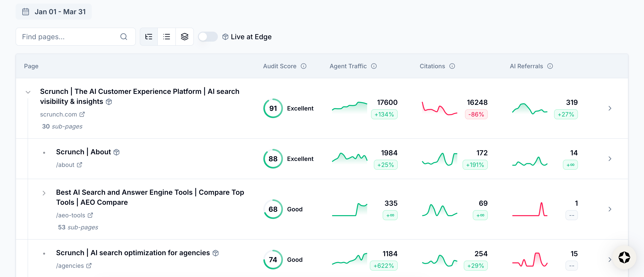Click the +134% agent traffic badge

click(x=384, y=114)
